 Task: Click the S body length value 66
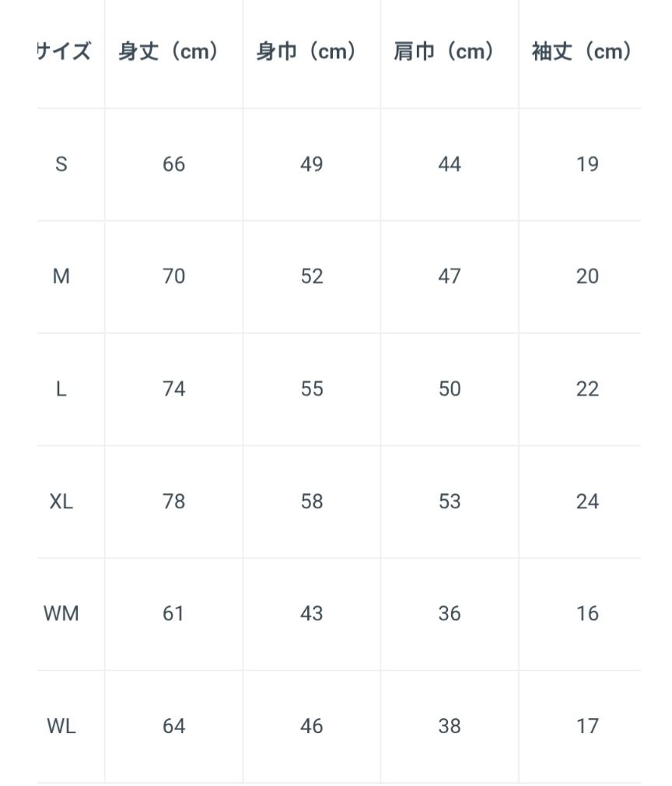pos(173,164)
